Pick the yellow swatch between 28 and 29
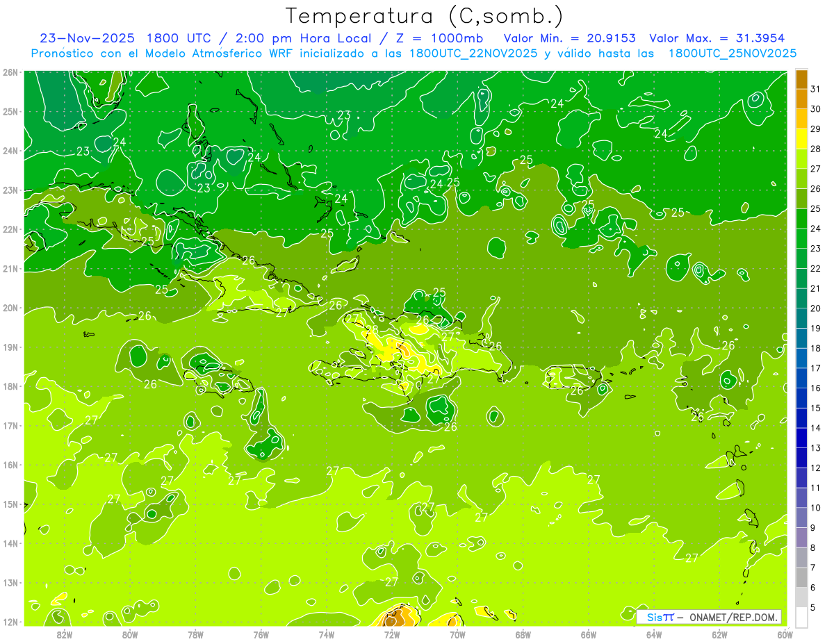The image size is (834, 644). [x=801, y=138]
